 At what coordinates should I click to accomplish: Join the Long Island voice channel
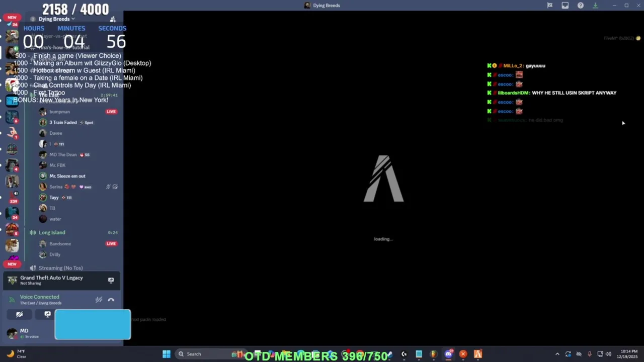(52, 233)
